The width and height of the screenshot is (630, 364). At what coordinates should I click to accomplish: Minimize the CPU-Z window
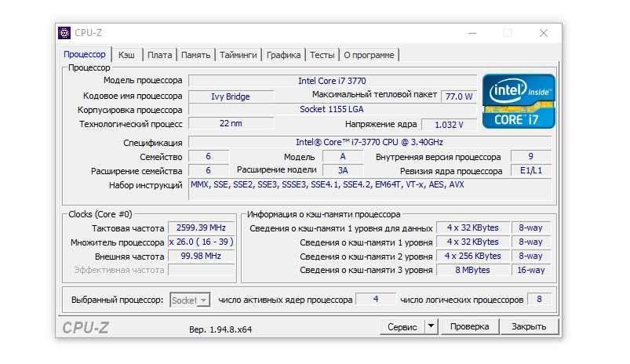tap(472, 33)
